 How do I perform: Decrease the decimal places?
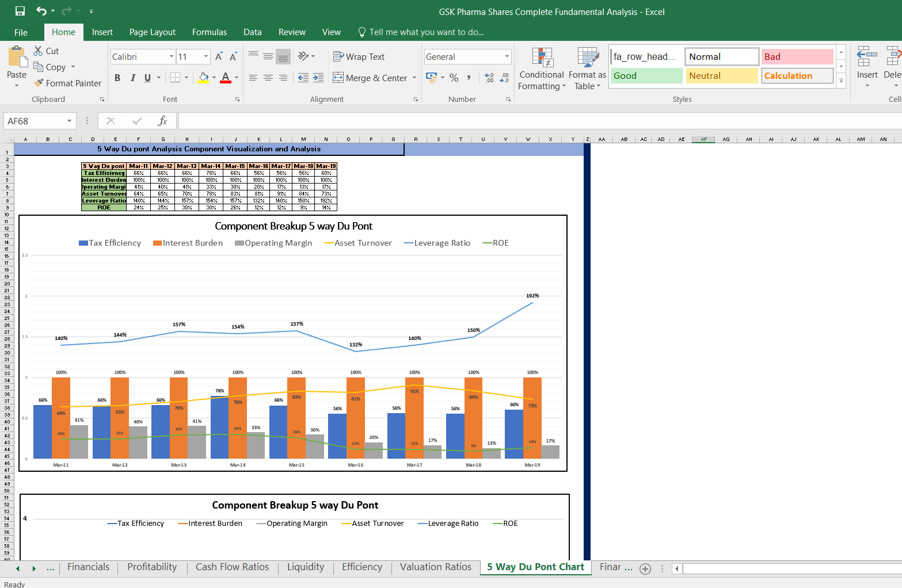505,78
